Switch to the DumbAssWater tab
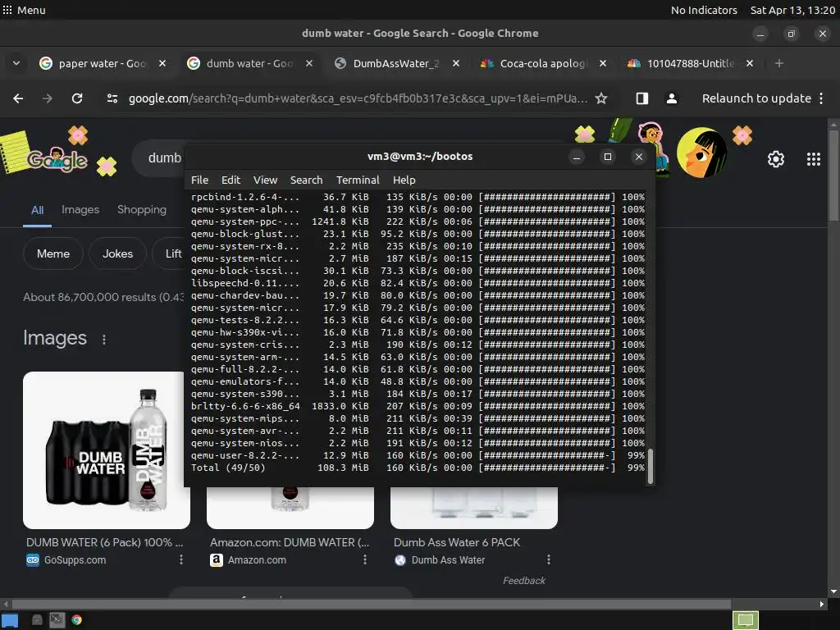Image resolution: width=840 pixels, height=630 pixels. click(x=396, y=63)
